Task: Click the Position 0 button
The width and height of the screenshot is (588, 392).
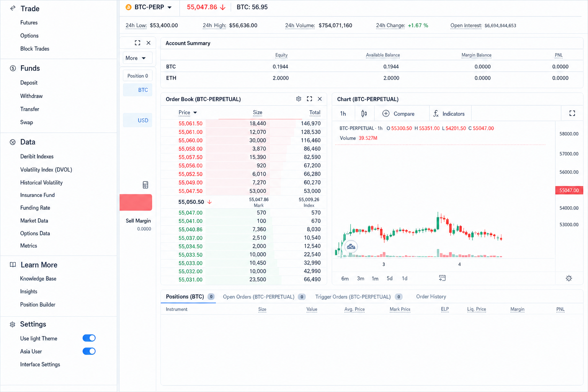Action: [x=138, y=76]
